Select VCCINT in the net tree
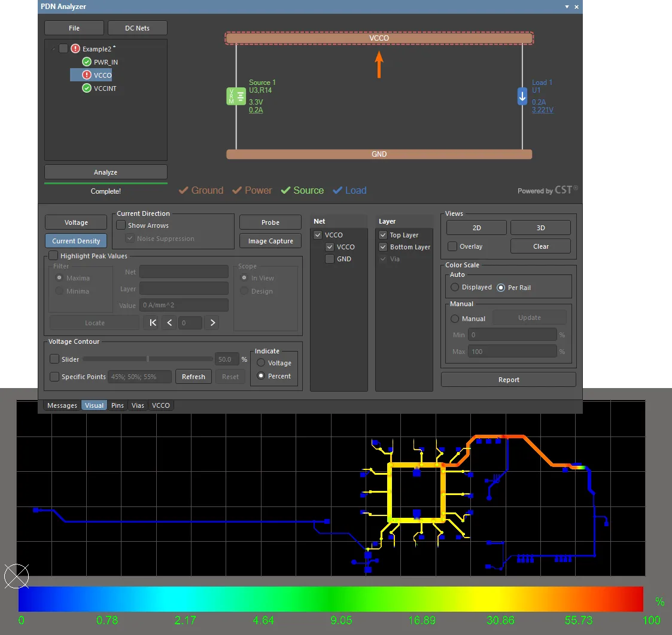 [105, 88]
